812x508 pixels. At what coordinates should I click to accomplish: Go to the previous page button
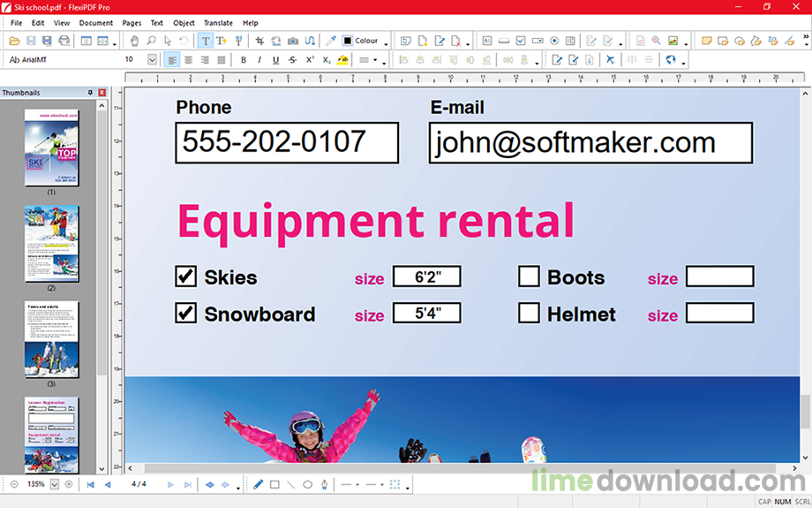point(108,485)
